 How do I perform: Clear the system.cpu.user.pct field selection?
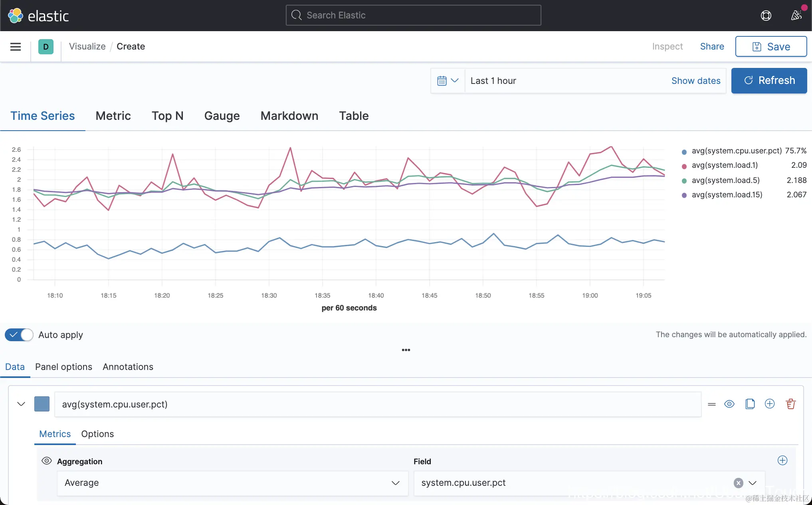click(738, 483)
